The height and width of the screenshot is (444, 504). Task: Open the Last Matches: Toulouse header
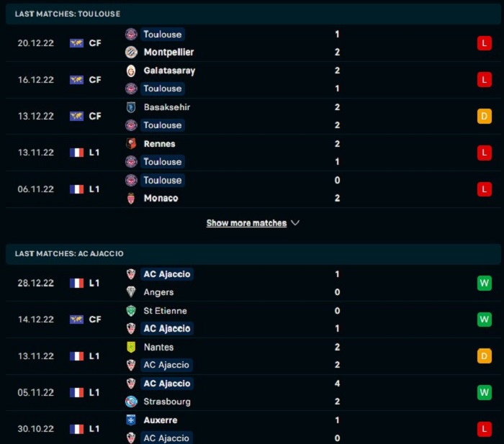[x=253, y=14]
